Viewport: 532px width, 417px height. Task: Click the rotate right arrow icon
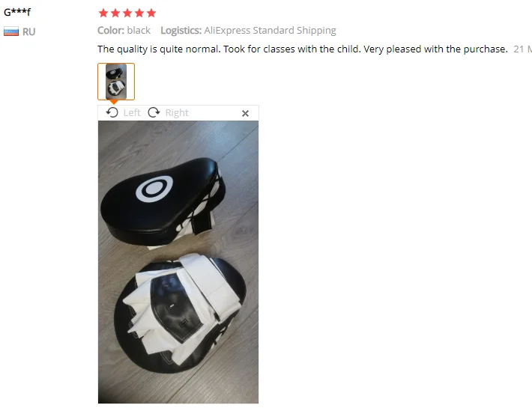pos(154,112)
